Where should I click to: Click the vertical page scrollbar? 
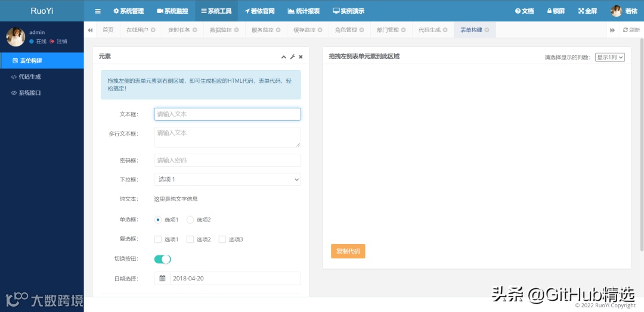coord(642,144)
